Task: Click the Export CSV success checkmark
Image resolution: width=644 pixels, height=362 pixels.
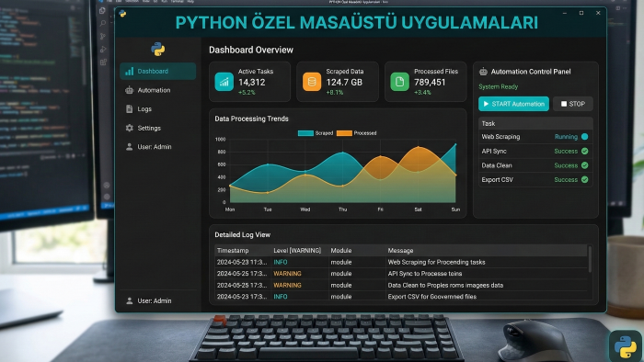Action: (585, 179)
